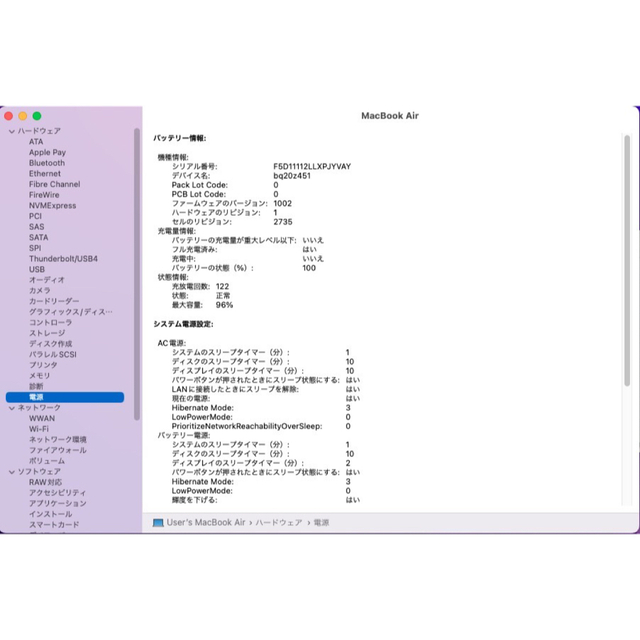Collapse the ソフトウェア section chevron
This screenshot has width=640, height=640.
click(11, 472)
